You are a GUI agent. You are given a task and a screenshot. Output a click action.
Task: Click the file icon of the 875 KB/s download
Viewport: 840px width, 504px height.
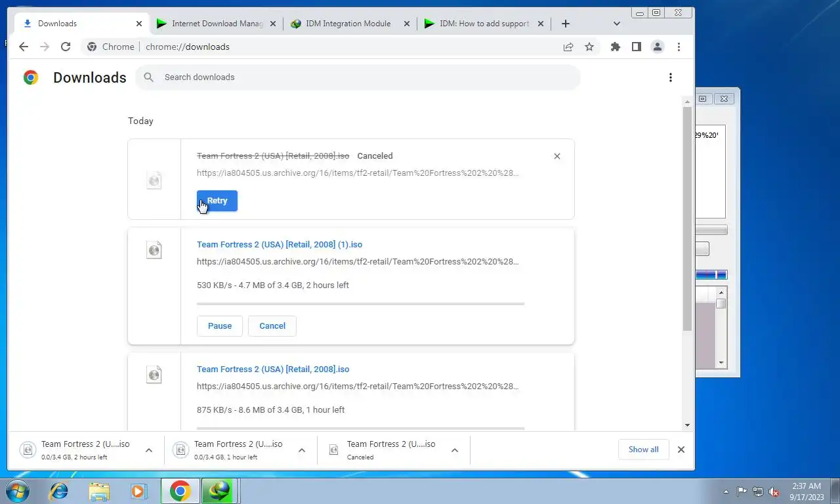pos(154,375)
